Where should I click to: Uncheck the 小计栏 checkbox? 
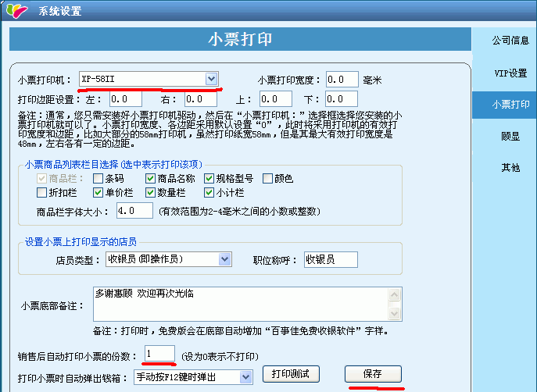pos(209,192)
